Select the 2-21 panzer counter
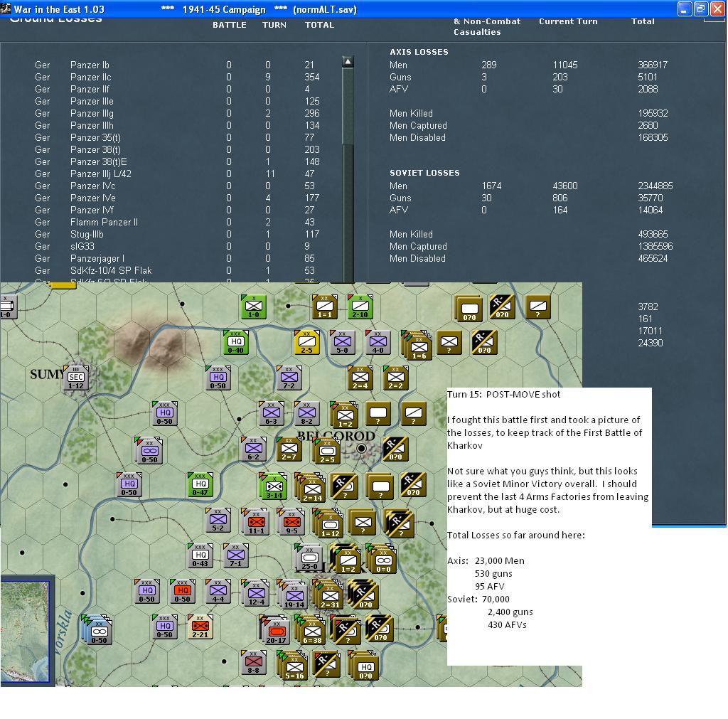 tap(200, 627)
